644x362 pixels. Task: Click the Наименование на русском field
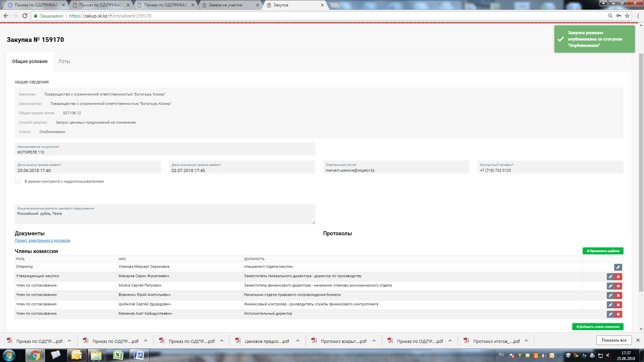pos(165,149)
